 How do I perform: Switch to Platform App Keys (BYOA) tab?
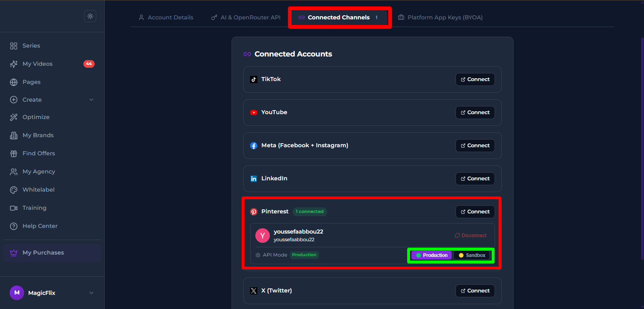440,17
